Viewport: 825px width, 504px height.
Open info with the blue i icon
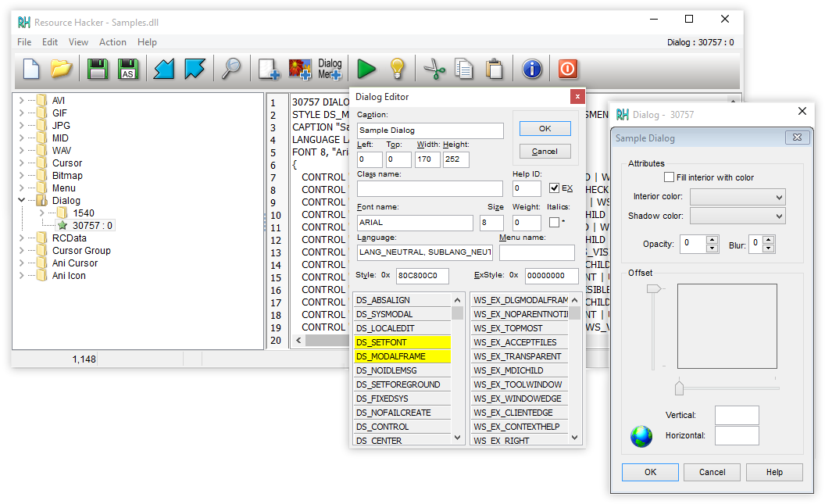pyautogui.click(x=532, y=69)
